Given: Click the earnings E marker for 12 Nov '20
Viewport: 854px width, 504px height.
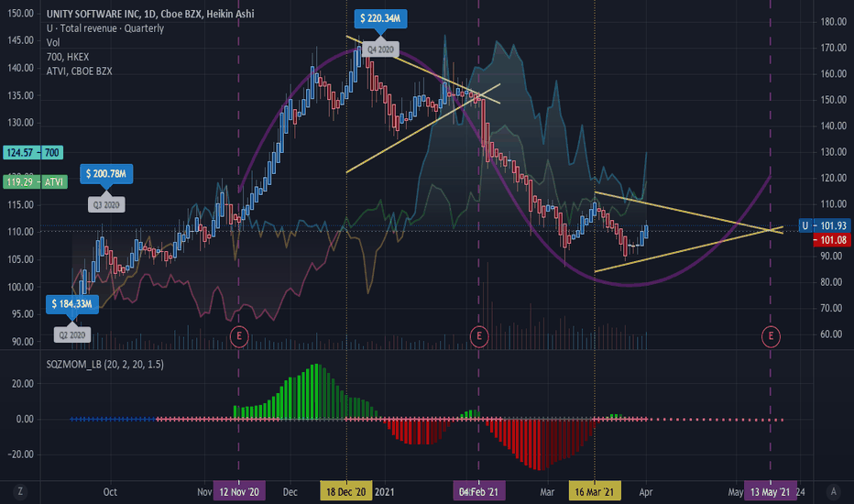Looking at the screenshot, I should pyautogui.click(x=239, y=336).
